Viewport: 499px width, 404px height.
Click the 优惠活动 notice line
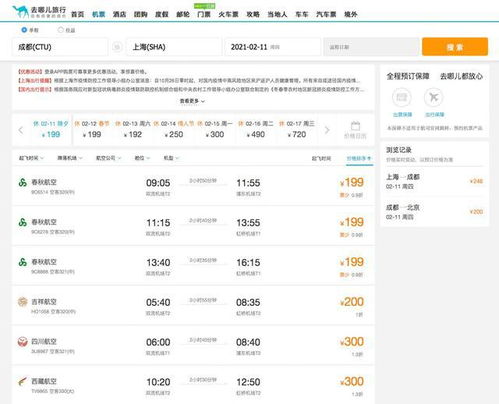[x=83, y=72]
